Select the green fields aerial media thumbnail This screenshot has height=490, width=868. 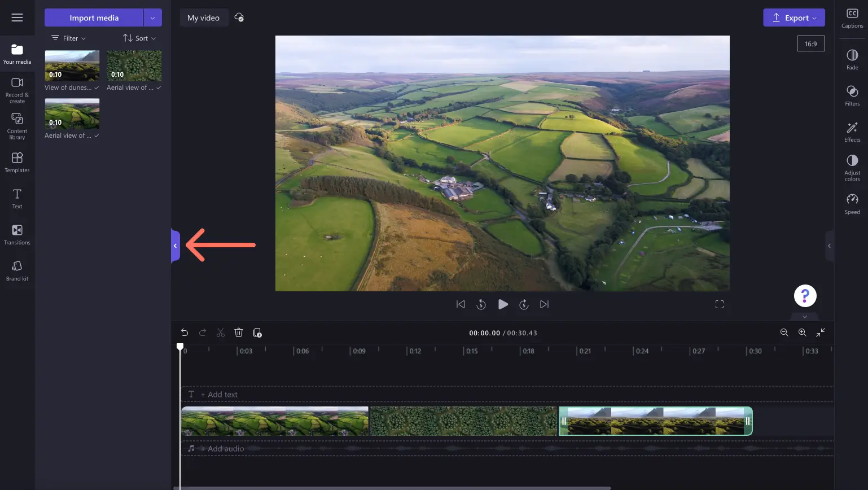tap(72, 113)
